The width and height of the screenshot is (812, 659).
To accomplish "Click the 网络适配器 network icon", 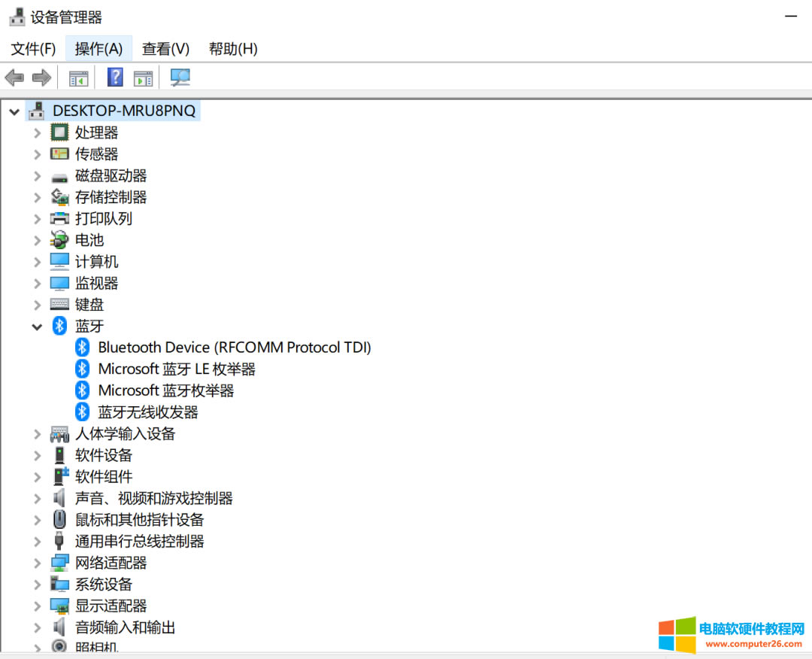I will [x=59, y=563].
